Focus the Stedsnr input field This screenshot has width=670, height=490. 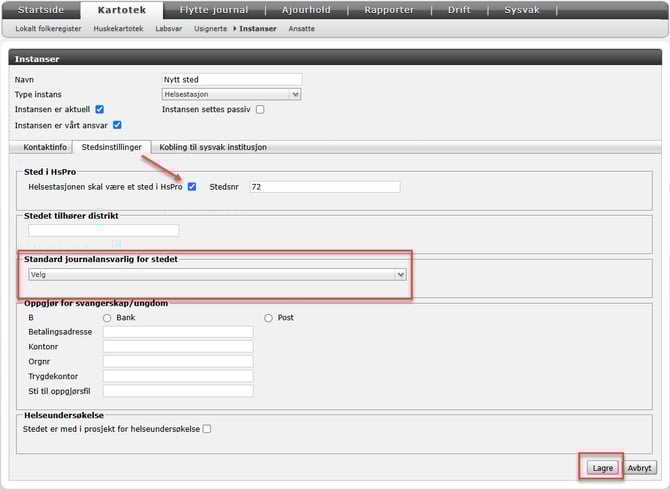tap(324, 186)
